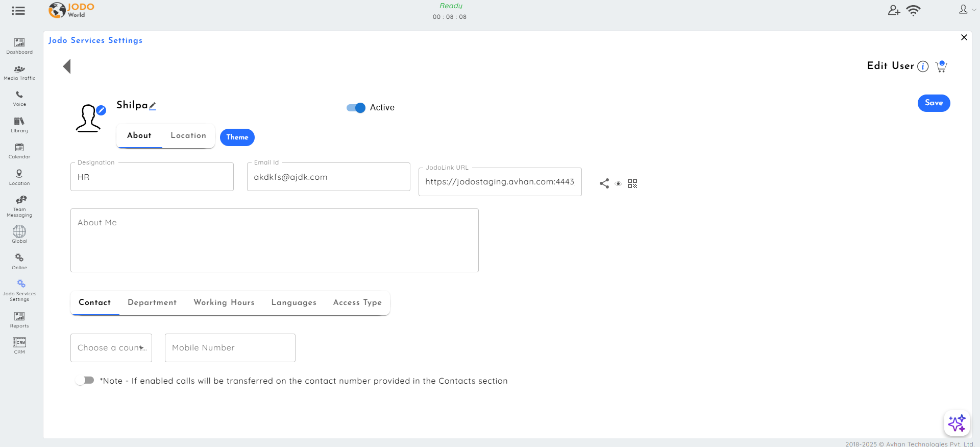Open the AI sparkle assistant button

(957, 423)
